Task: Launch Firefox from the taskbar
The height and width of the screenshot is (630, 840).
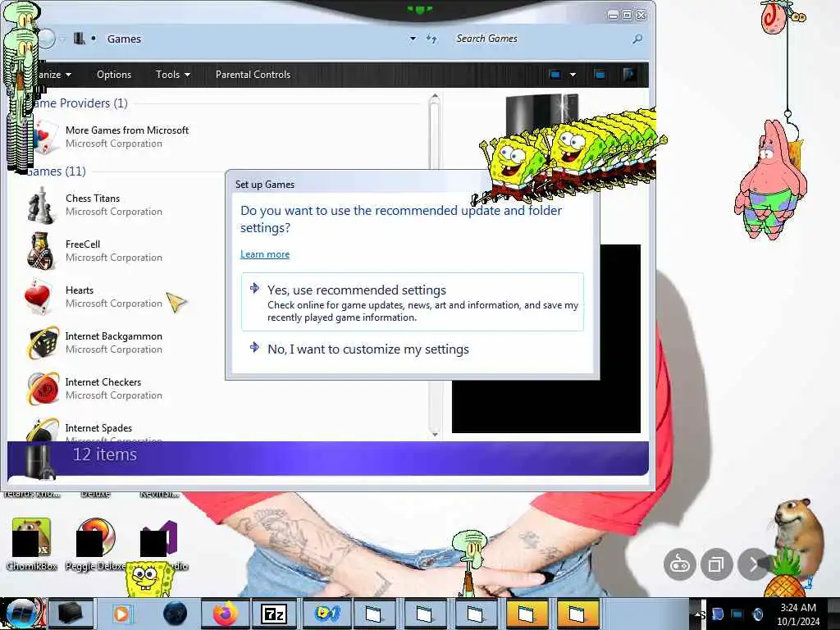Action: pos(225,614)
